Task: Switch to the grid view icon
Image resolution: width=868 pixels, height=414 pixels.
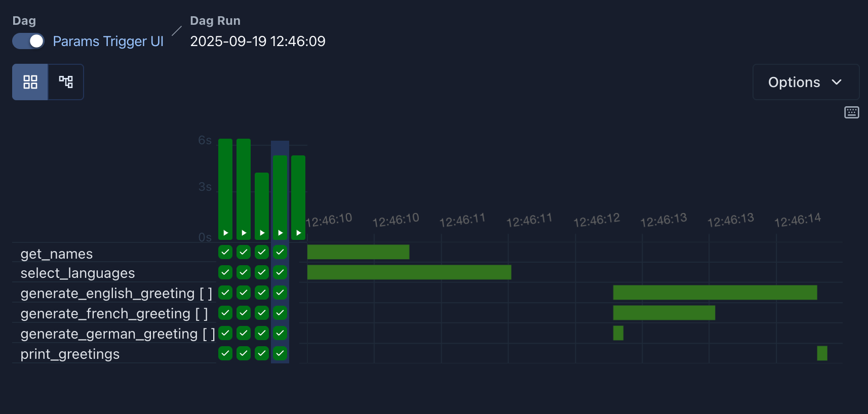Action: tap(30, 82)
